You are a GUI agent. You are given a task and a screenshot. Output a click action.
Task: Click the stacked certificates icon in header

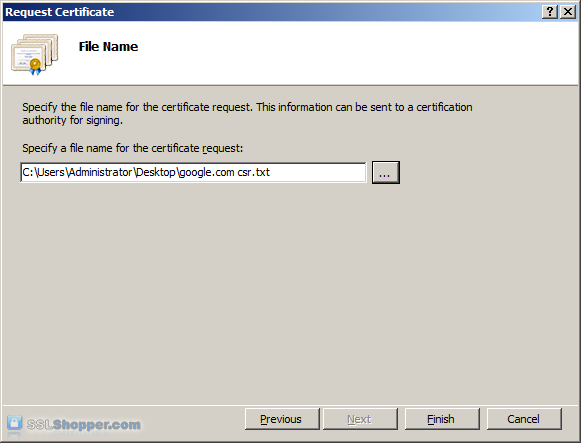(x=34, y=54)
